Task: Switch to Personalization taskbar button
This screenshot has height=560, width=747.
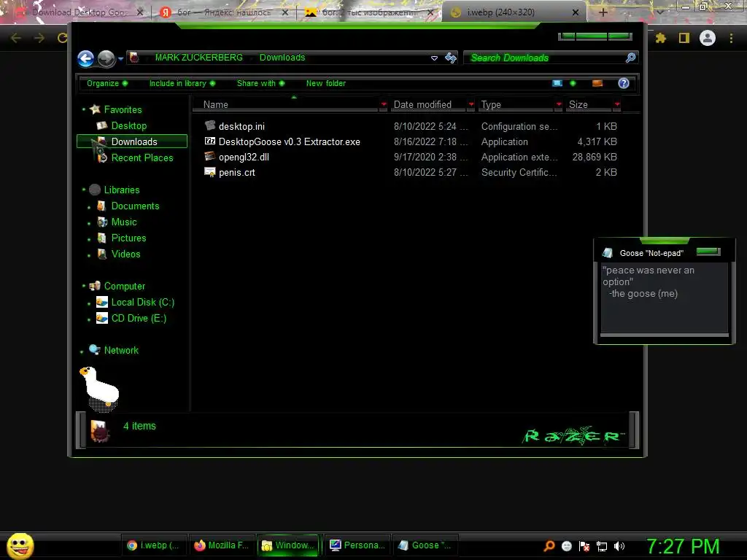Action: 357,545
